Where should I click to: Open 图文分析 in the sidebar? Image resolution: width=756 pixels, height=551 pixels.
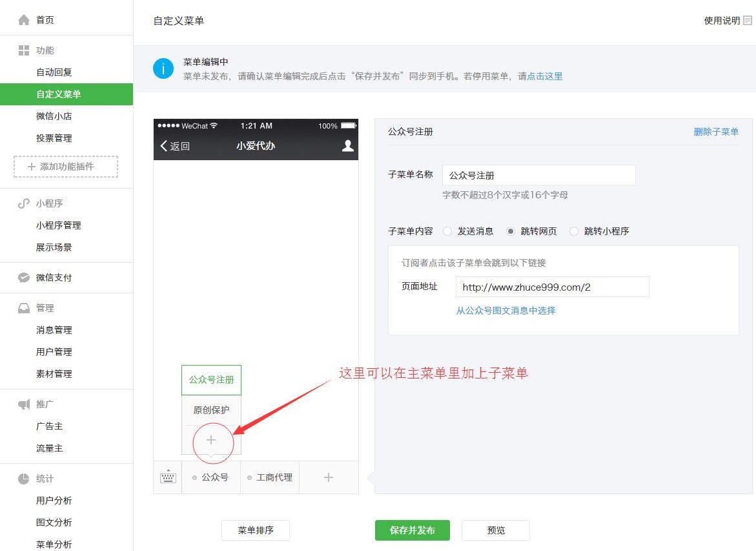pos(54,523)
